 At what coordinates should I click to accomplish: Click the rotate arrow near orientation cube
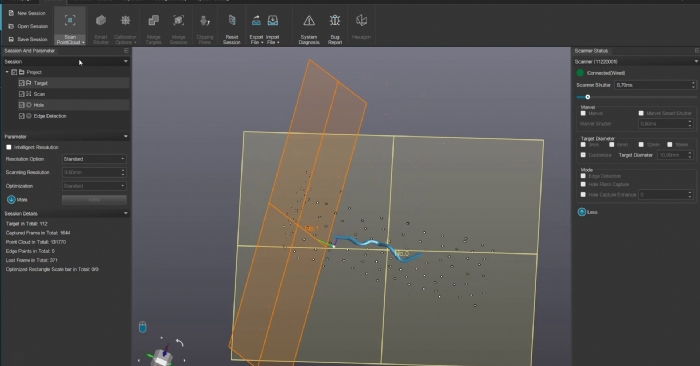point(179,343)
